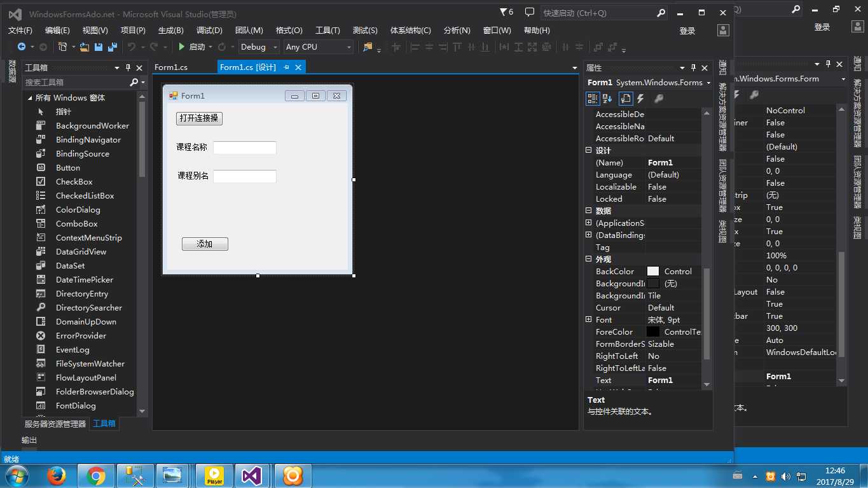Click 登录 sign-in link in front window
The height and width of the screenshot is (488, 868).
(687, 31)
